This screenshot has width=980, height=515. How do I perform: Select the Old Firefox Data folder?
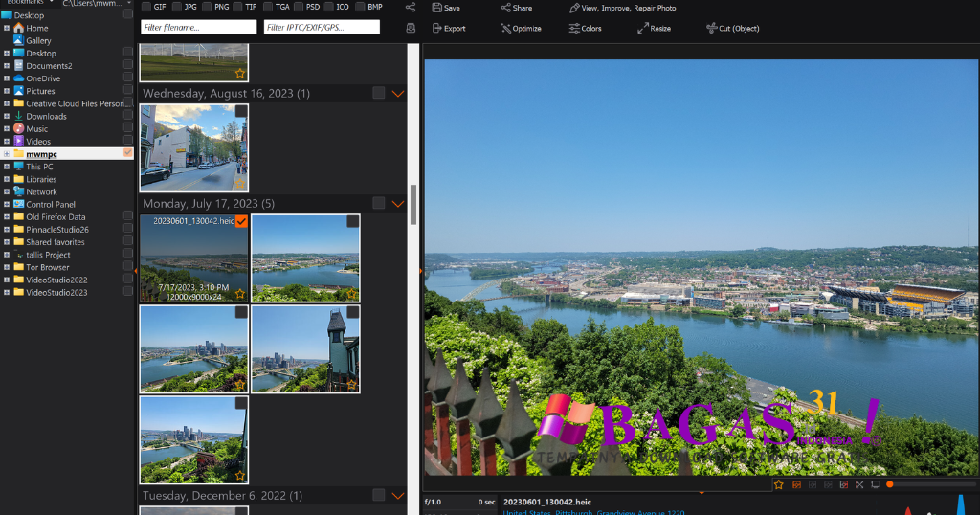[56, 216]
